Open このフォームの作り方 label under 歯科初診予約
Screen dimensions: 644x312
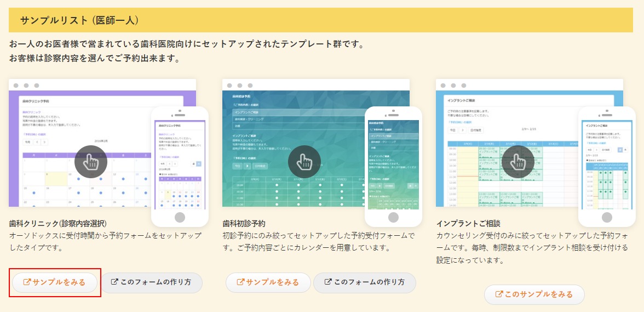(x=369, y=282)
